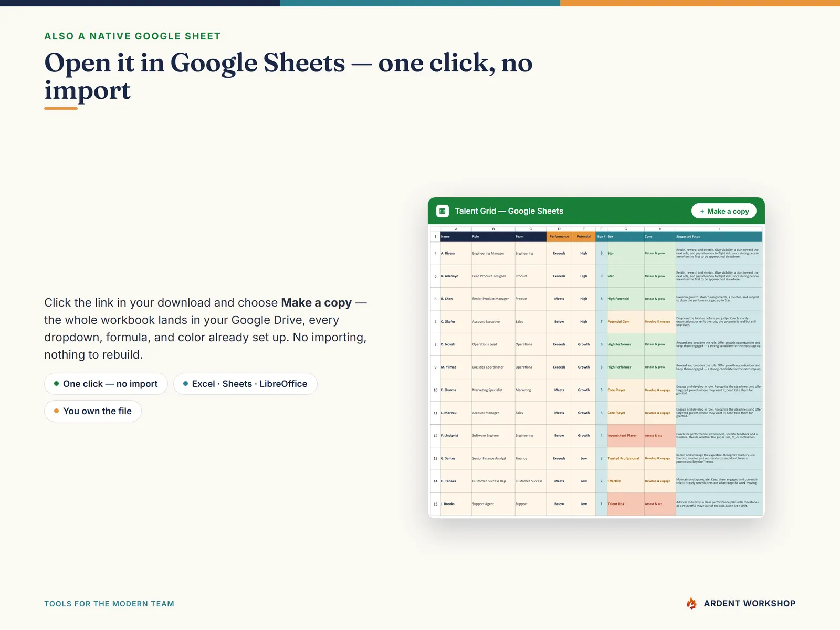Click the Team header cell
Screen dimensions: 840x630
coord(531,237)
